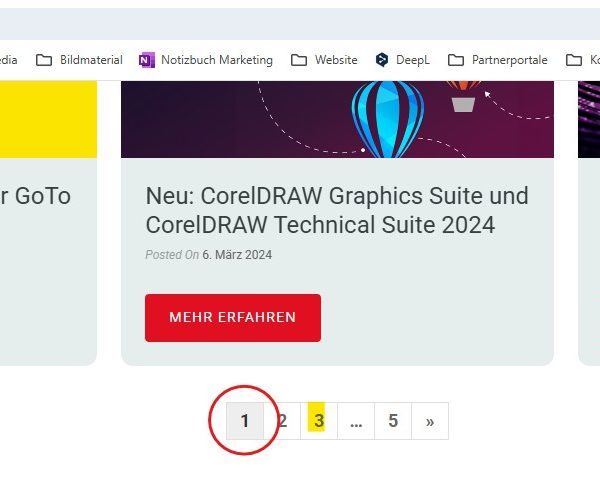Screen dimensions: 600x503
Task: Go to pagination page 1
Action: click(245, 421)
